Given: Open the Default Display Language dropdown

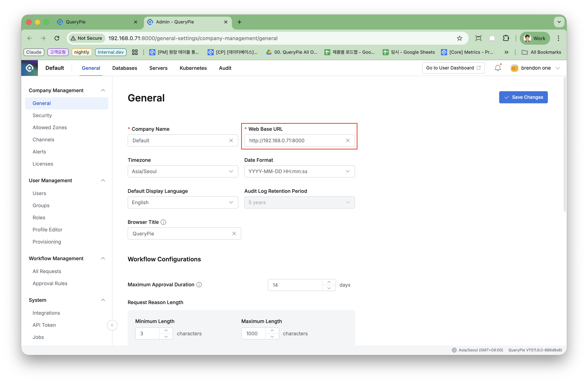Looking at the screenshot, I should click(183, 202).
